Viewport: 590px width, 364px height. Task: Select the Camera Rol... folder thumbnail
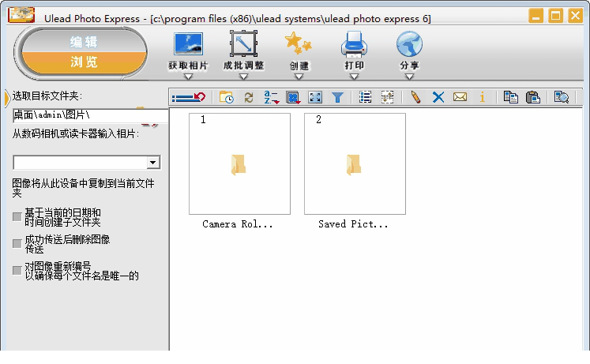(239, 164)
